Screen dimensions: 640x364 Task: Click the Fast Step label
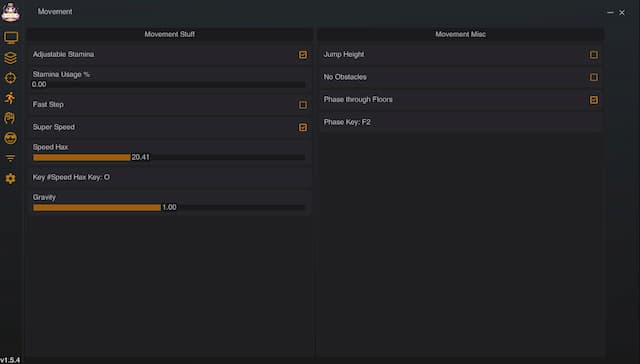tap(48, 104)
